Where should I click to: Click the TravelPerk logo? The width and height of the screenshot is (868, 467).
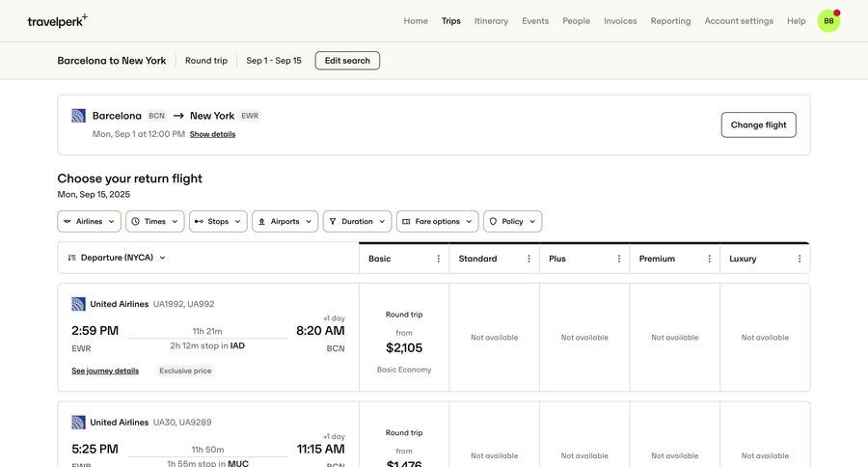coord(57,20)
